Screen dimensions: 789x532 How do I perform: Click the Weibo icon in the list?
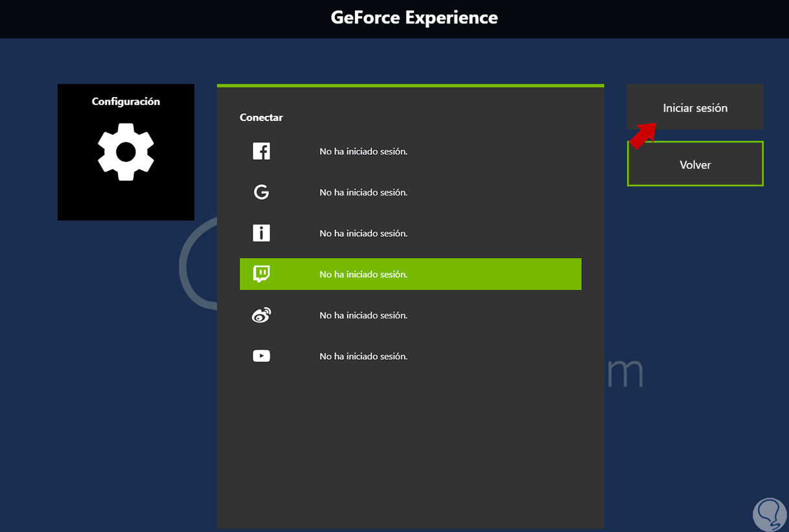(x=261, y=315)
